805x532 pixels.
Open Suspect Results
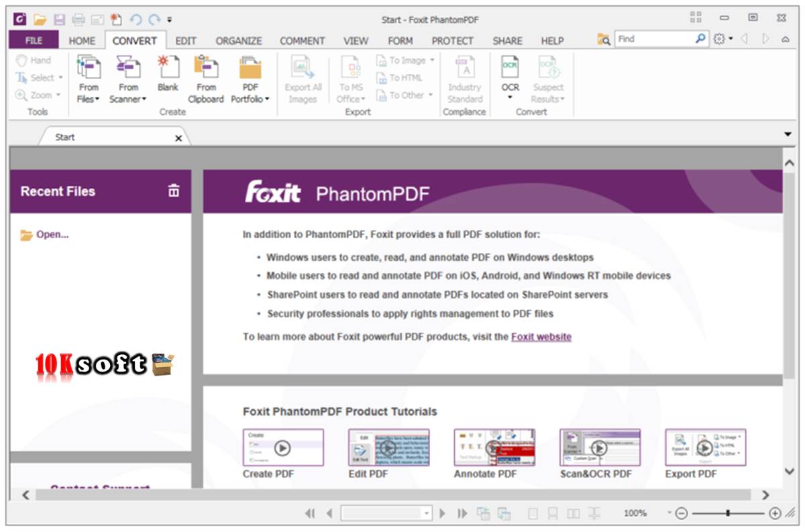point(549,79)
